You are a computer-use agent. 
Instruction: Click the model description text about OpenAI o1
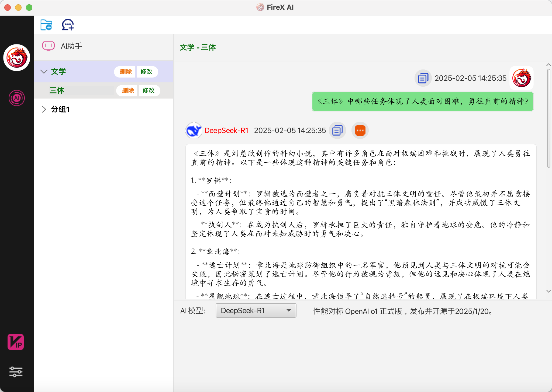(x=404, y=311)
